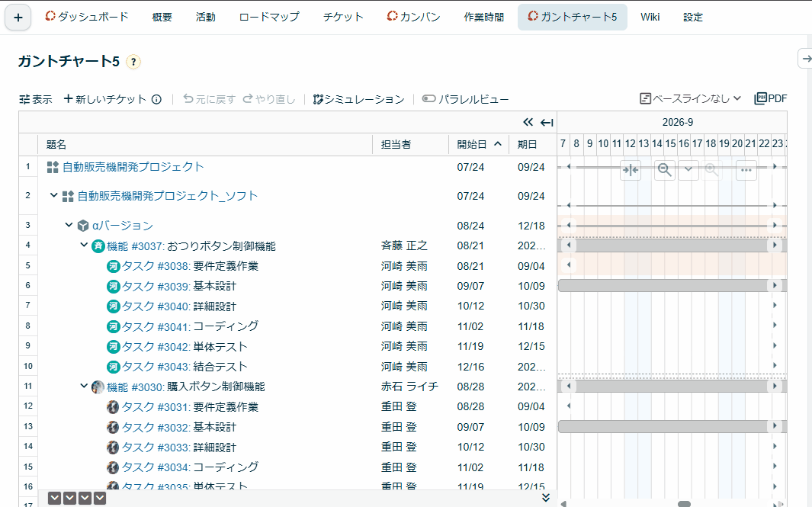This screenshot has height=507, width=812.
Task: Click the avatar on 機能 #3030 row
Action: pos(98,387)
